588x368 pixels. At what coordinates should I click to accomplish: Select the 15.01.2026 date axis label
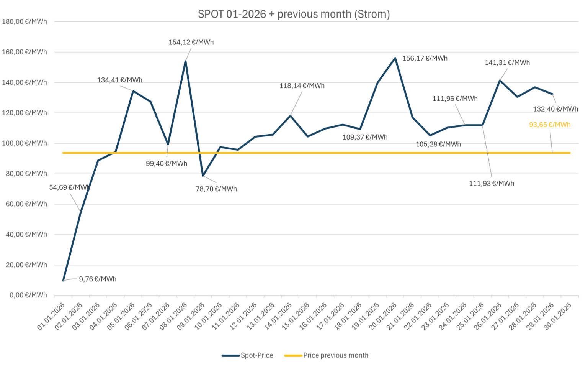pos(296,317)
